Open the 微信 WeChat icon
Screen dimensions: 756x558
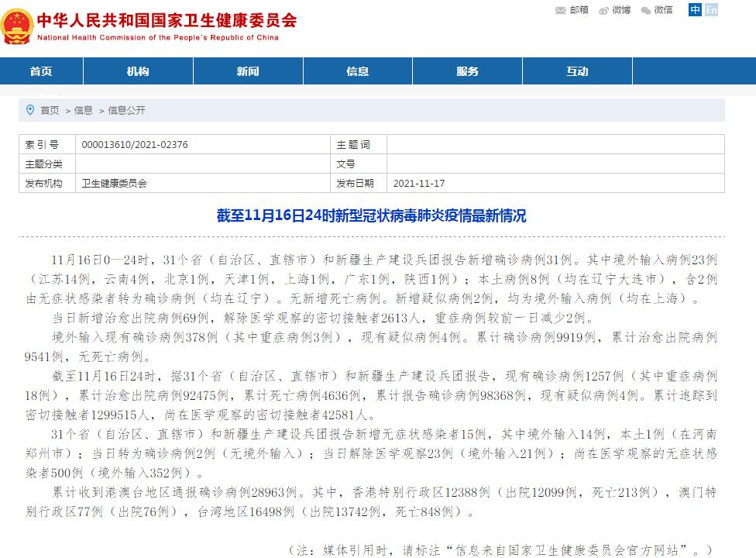click(x=645, y=11)
